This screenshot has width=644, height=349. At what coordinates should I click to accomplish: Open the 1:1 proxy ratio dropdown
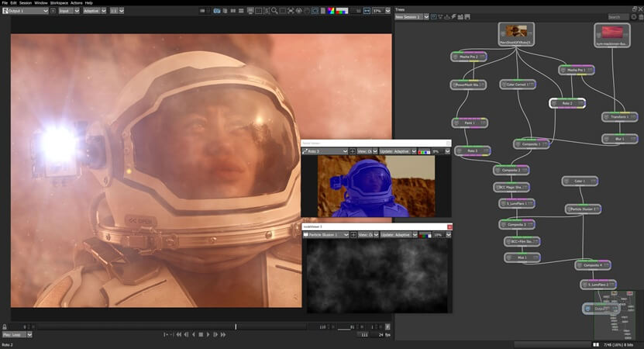(117, 11)
